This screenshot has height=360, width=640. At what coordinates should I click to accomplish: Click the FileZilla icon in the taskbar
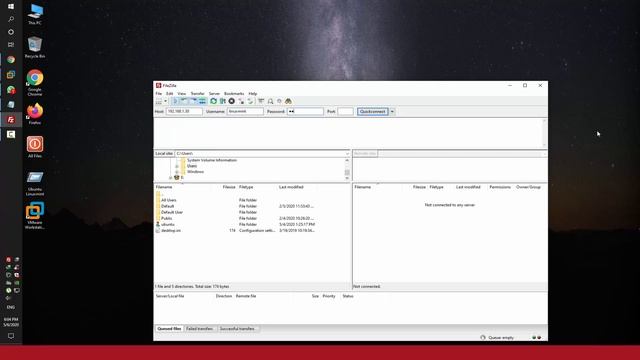pyautogui.click(x=11, y=120)
